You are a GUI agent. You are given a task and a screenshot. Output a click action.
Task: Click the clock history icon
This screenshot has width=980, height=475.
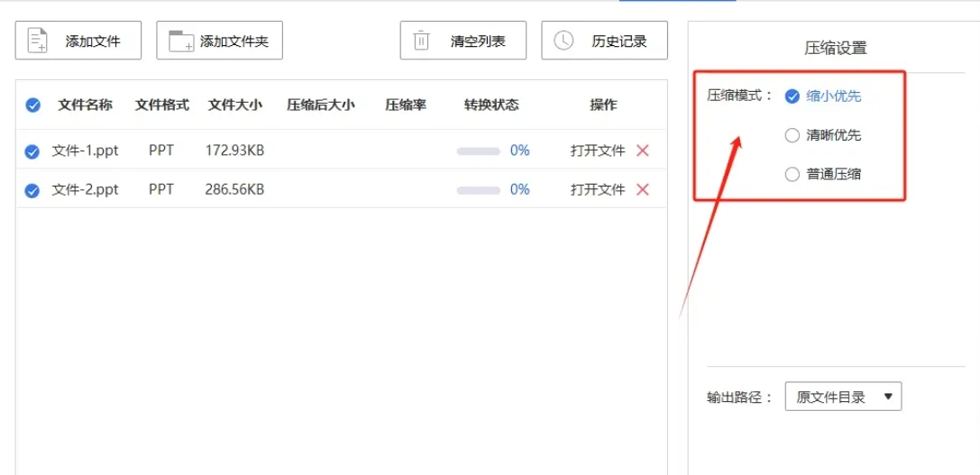pos(563,41)
